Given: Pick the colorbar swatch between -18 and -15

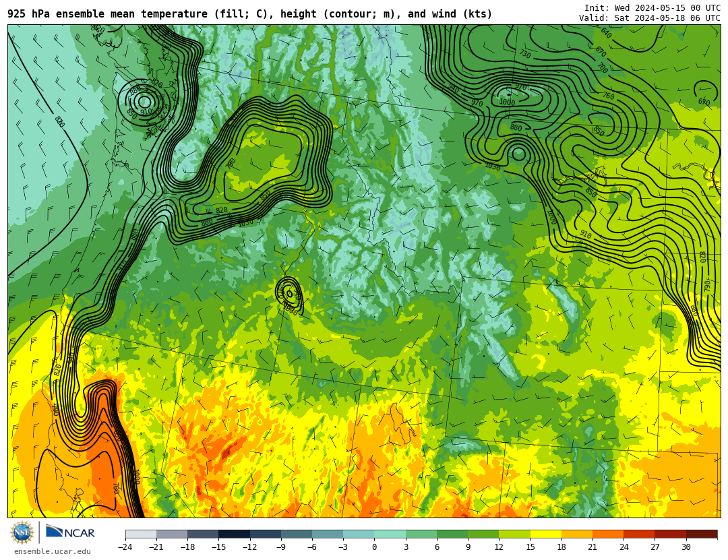Looking at the screenshot, I should (204, 534).
